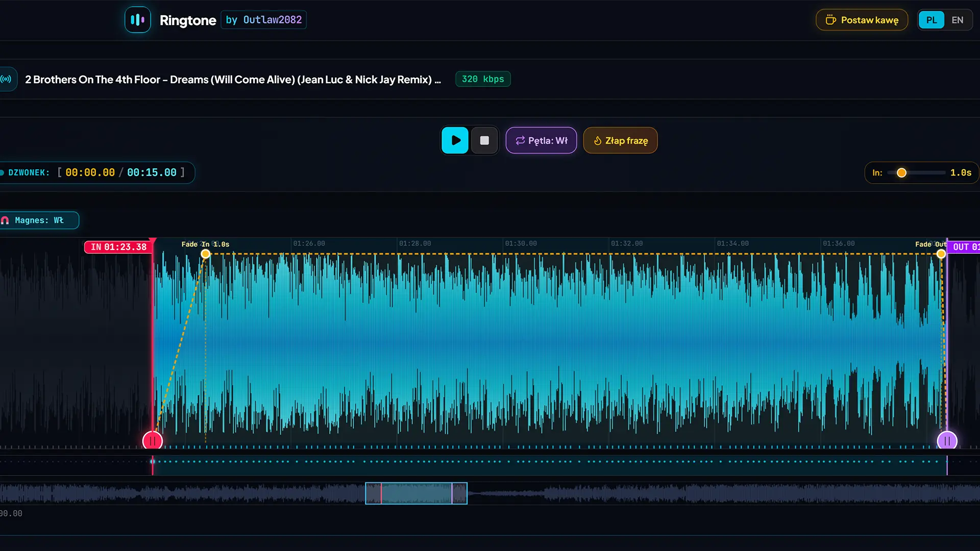Click the song title text
Screen dimensions: 980x551
(233, 80)
